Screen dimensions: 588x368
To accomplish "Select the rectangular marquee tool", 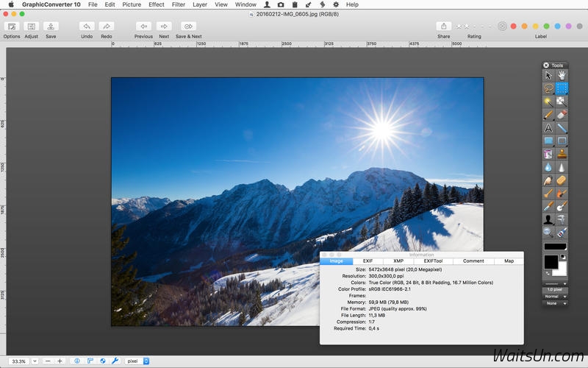I will (x=562, y=88).
